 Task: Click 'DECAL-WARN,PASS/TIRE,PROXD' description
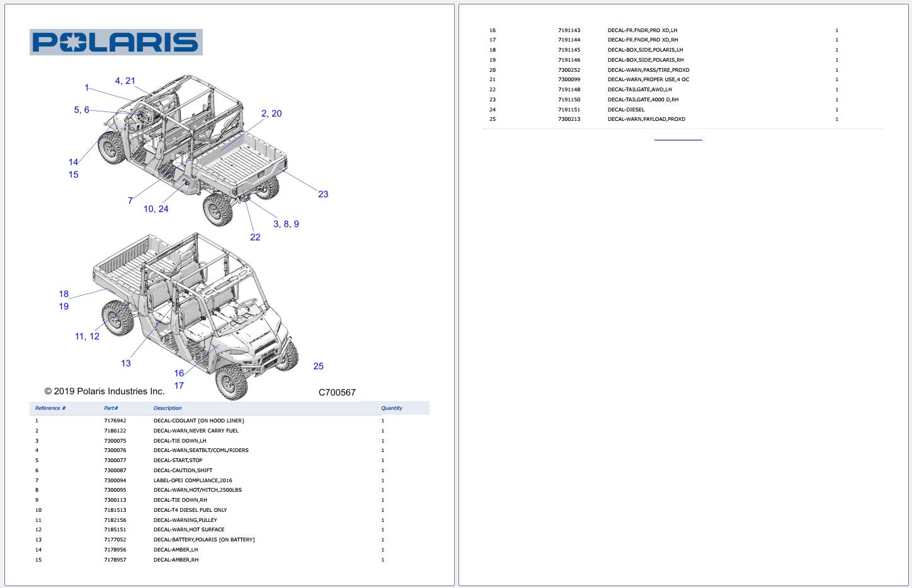tap(649, 70)
